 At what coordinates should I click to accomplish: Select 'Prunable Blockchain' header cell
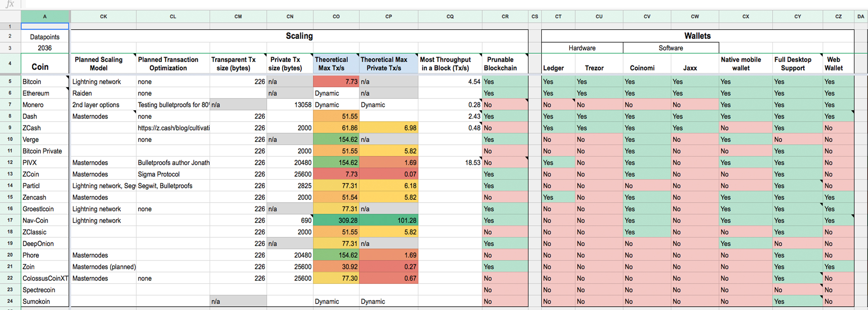click(x=505, y=64)
